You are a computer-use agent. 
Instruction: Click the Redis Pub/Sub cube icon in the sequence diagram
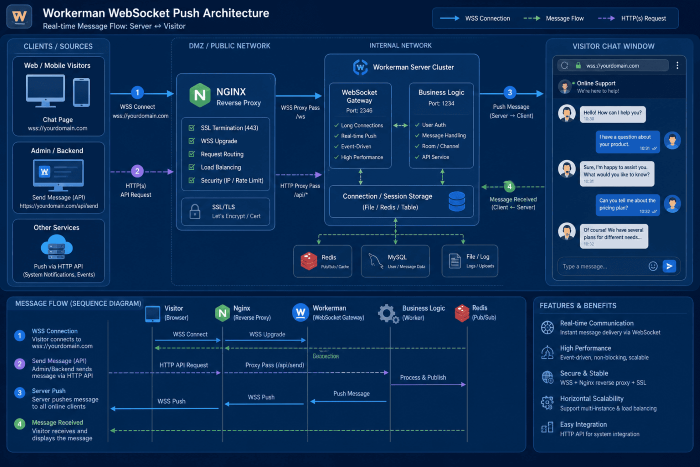(x=462, y=313)
